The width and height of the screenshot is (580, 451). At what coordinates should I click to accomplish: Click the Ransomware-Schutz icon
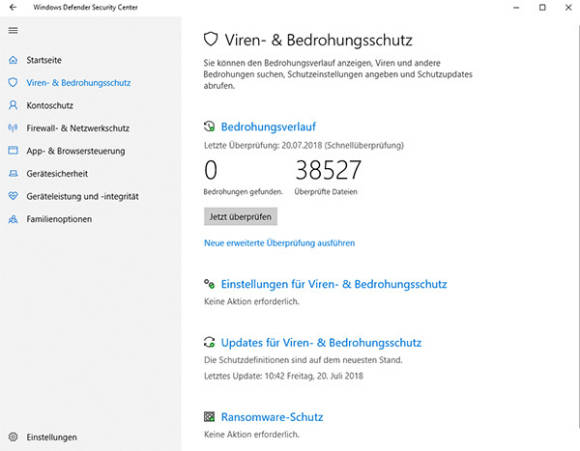click(209, 417)
